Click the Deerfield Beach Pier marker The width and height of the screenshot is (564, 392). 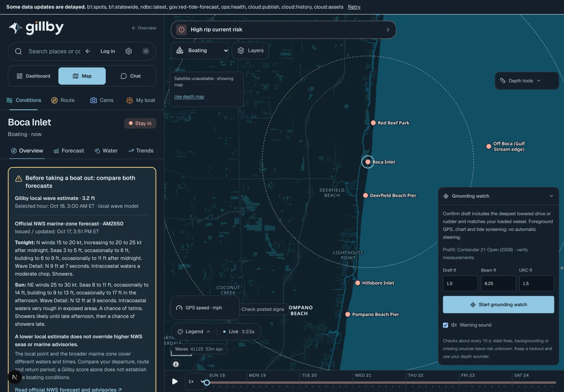coord(366,195)
